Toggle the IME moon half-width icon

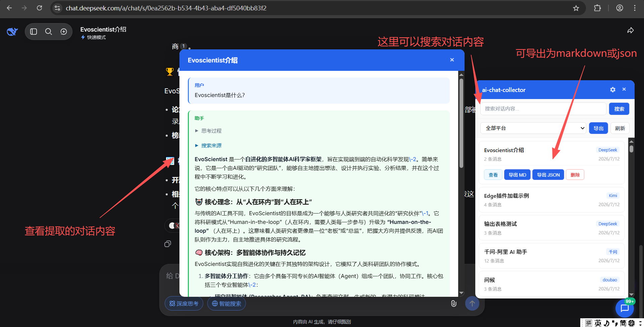606,323
